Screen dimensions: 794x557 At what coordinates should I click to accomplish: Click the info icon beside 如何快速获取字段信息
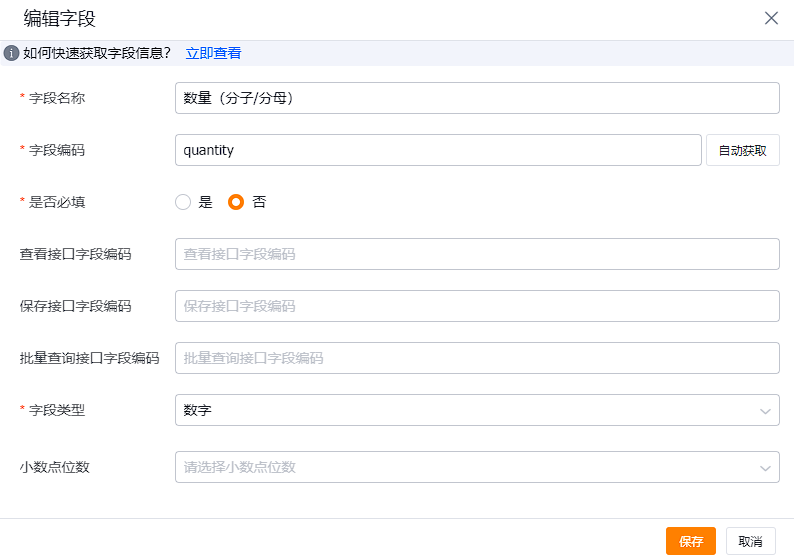pos(11,53)
